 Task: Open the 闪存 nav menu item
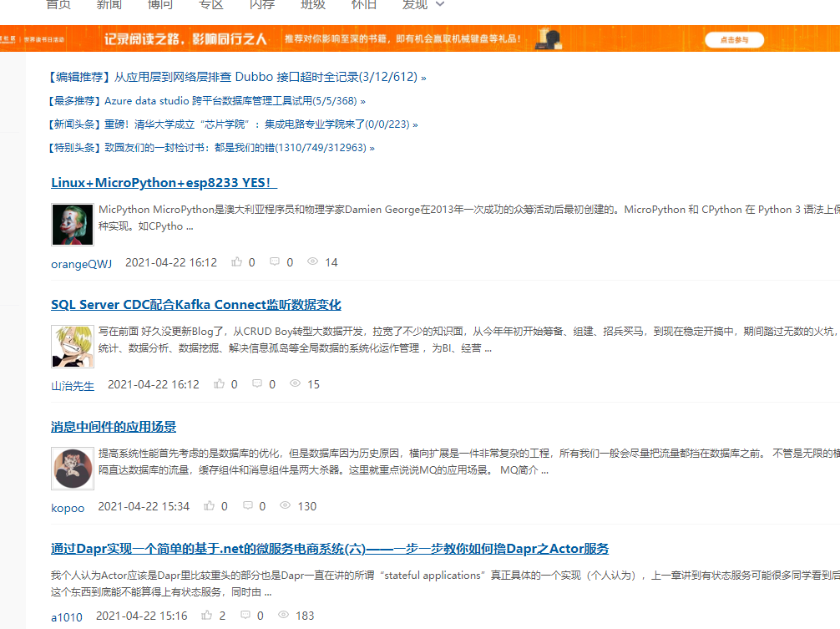[262, 4]
